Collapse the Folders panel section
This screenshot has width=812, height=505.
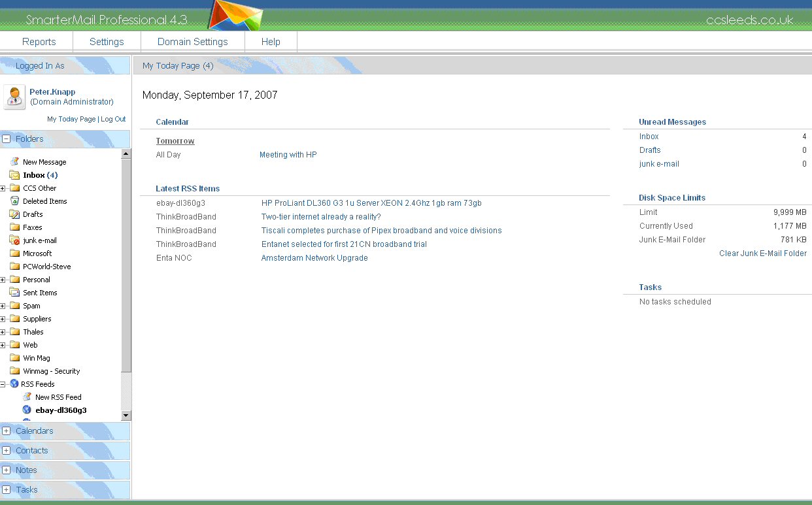pos(7,138)
